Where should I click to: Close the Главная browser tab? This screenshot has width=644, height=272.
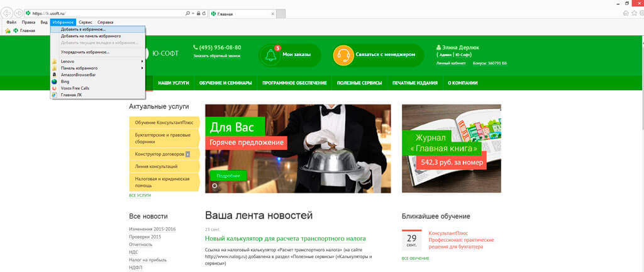(272, 14)
